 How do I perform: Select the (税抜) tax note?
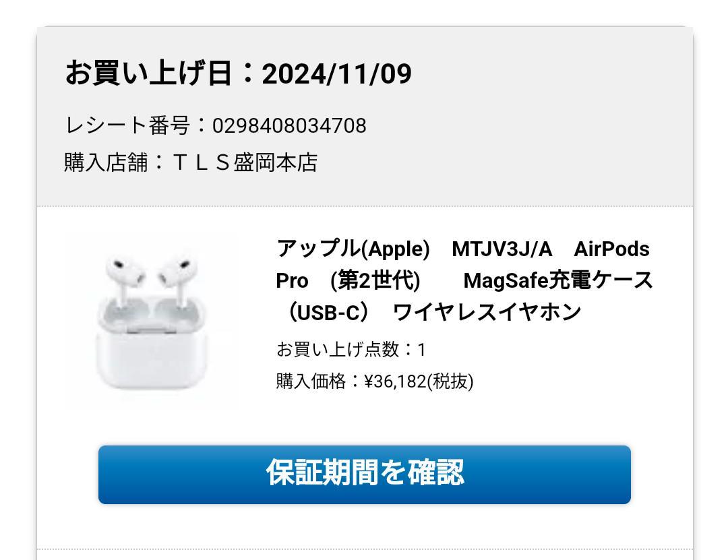450,381
